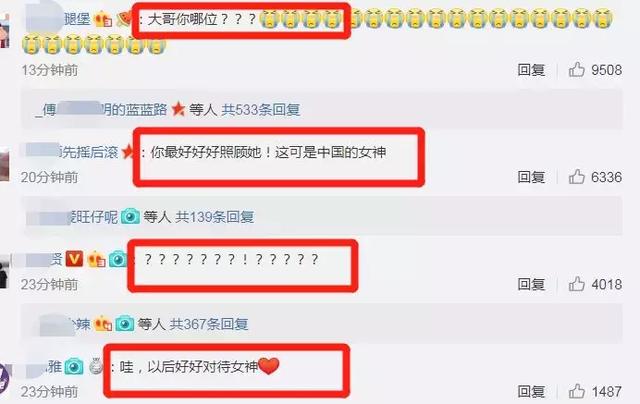Like the comment with 9508 likes
640x404 pixels.
pos(576,70)
